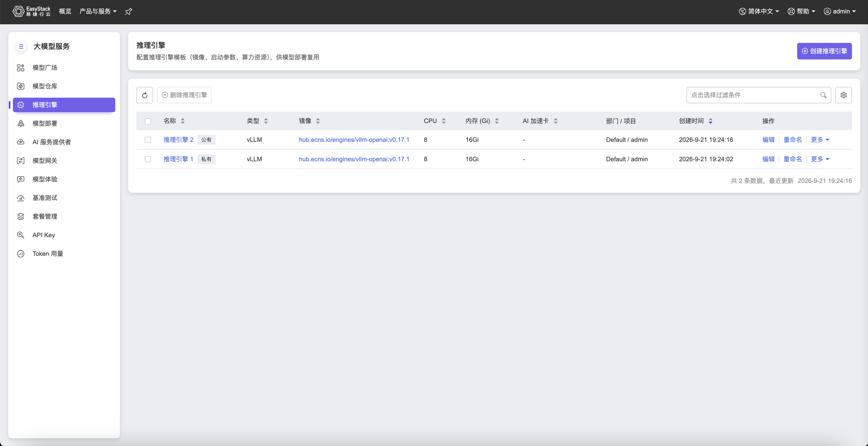Click the EasyStack logo
This screenshot has width=868, height=446.
point(31,11)
